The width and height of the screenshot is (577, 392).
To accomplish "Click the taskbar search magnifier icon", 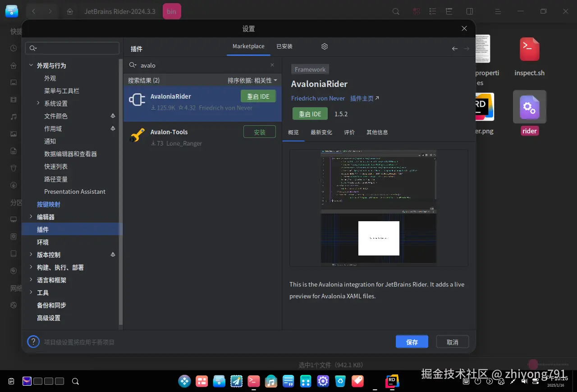I will coord(75,381).
